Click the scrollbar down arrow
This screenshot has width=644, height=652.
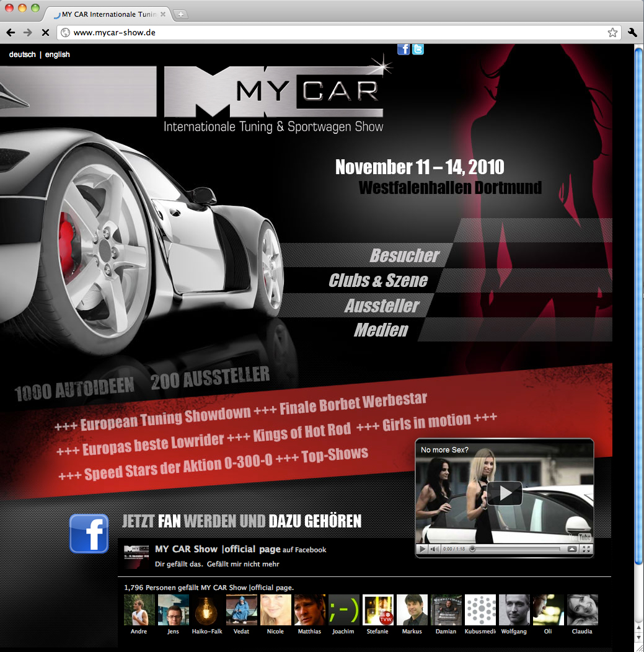coord(639,638)
